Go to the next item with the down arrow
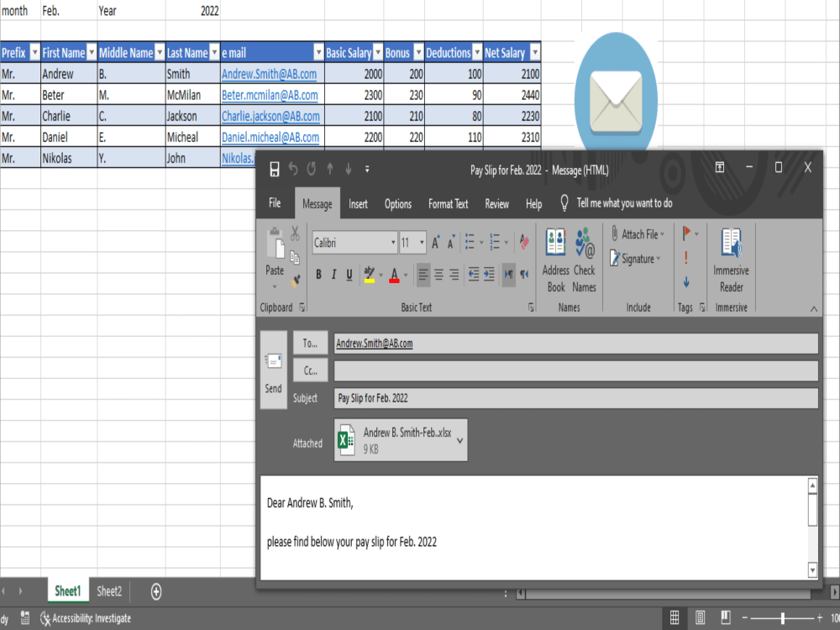This screenshot has height=630, width=840. 349,170
